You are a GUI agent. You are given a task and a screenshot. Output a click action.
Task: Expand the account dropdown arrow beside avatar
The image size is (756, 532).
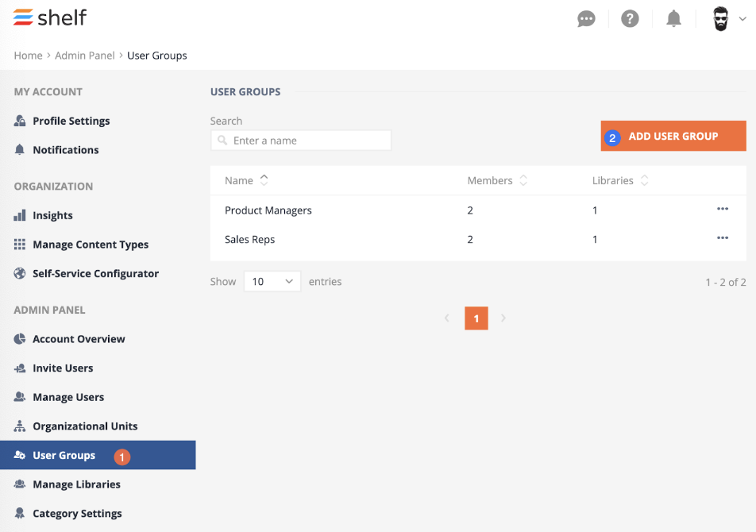[x=742, y=19]
